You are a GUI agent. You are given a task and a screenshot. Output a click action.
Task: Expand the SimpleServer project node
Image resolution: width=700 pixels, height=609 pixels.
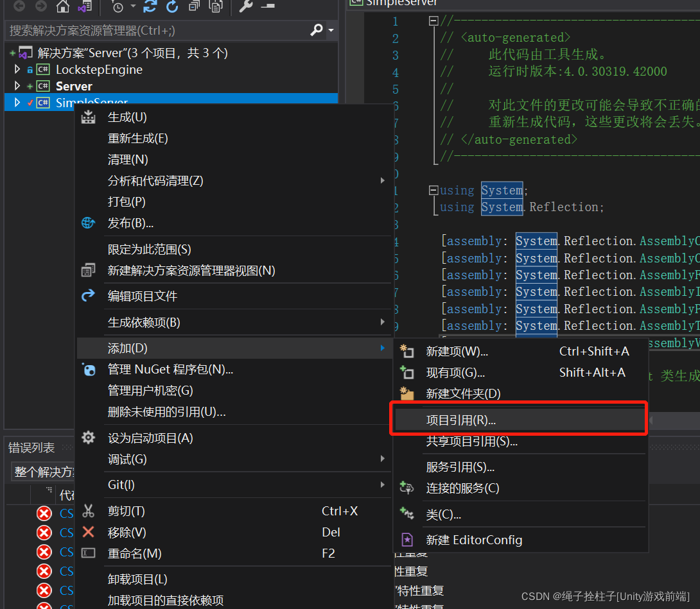tap(17, 102)
